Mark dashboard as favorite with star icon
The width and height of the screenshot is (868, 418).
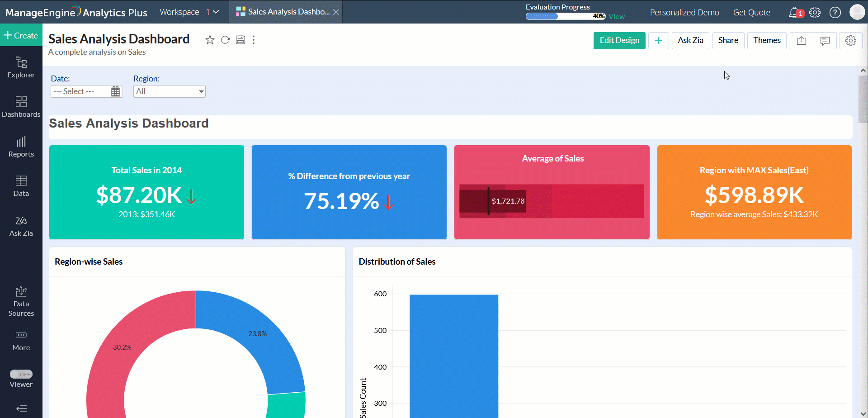[210, 40]
